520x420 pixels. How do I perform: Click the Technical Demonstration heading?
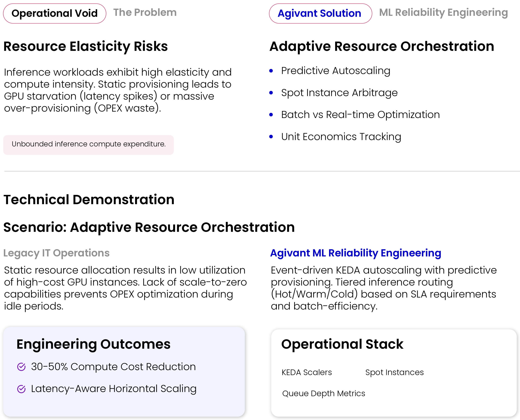point(89,200)
